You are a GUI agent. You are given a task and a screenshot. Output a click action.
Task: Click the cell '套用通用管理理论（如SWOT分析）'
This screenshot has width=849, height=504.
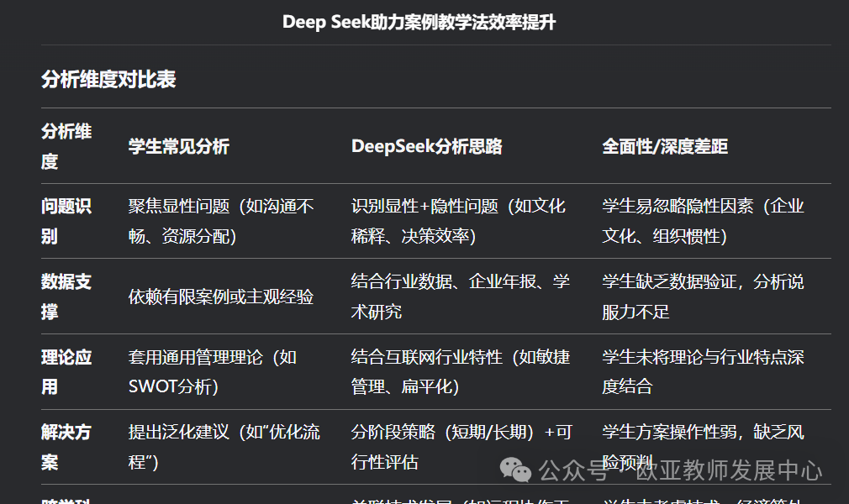(212, 371)
